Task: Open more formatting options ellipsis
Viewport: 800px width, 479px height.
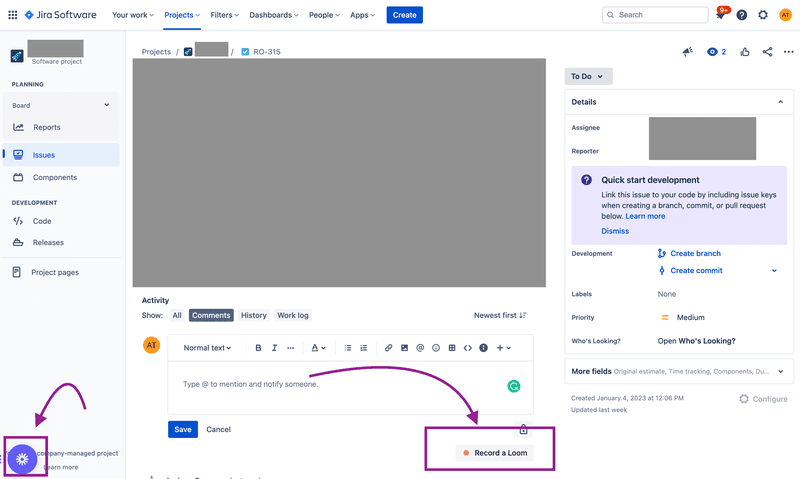Action: coord(290,348)
